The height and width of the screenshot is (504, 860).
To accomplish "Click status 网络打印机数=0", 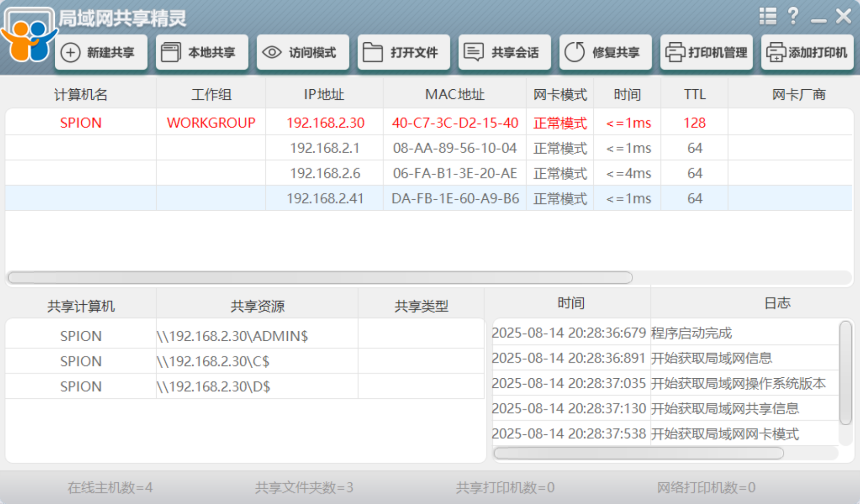I will click(x=706, y=488).
